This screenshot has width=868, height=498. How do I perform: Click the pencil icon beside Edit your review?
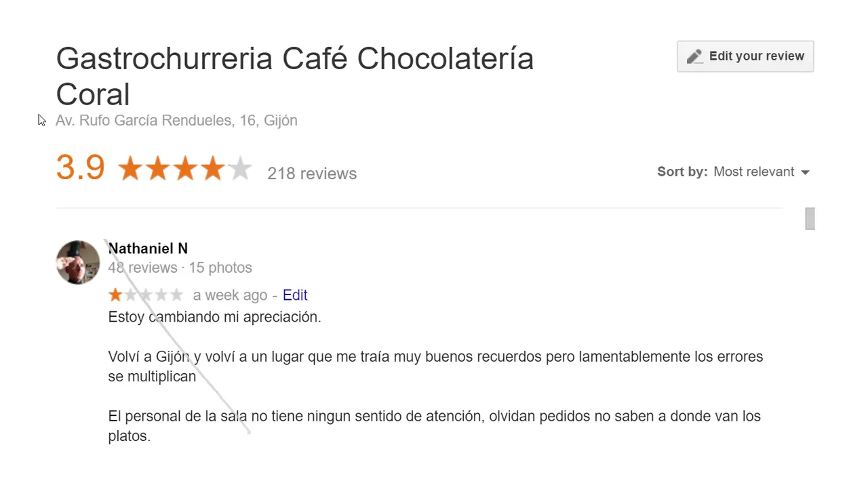[x=694, y=56]
